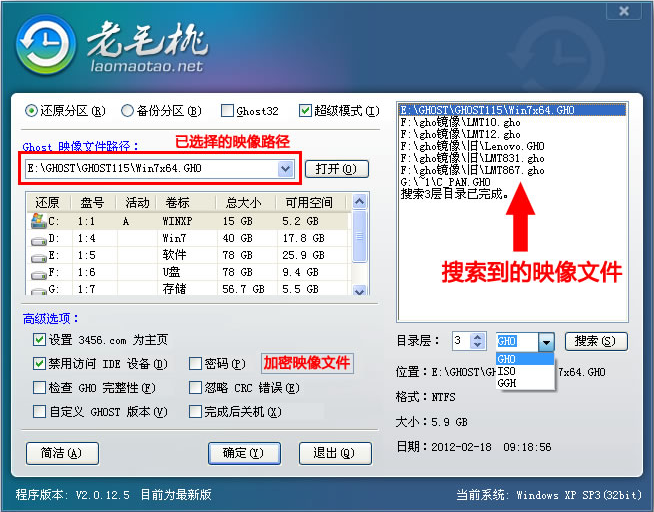Viewport: 654px width, 512px height.
Task: Click the 盘号 column header
Action: point(93,203)
